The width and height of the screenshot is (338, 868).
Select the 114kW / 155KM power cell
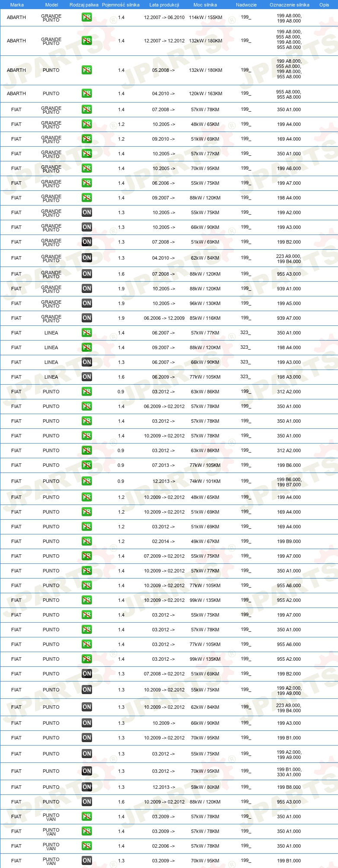tap(205, 17)
